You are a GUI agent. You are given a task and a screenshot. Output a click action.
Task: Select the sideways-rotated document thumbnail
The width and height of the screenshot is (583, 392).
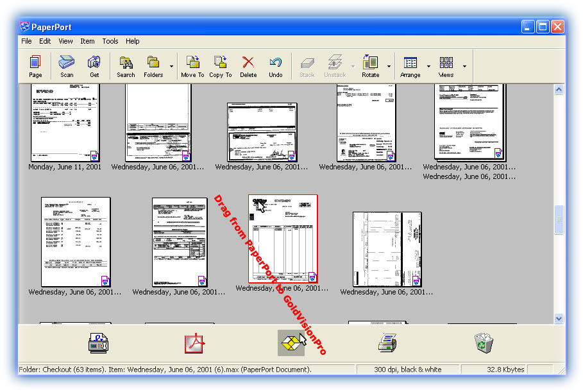pyautogui.click(x=387, y=249)
